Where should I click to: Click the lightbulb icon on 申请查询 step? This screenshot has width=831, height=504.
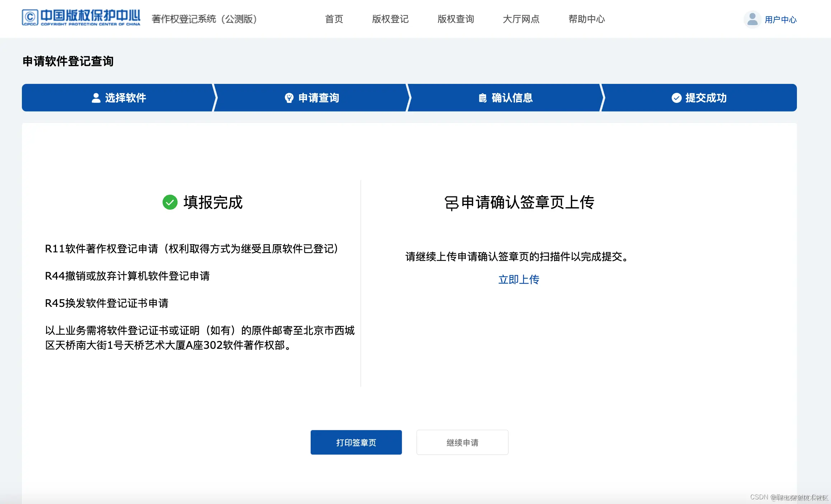pyautogui.click(x=289, y=98)
